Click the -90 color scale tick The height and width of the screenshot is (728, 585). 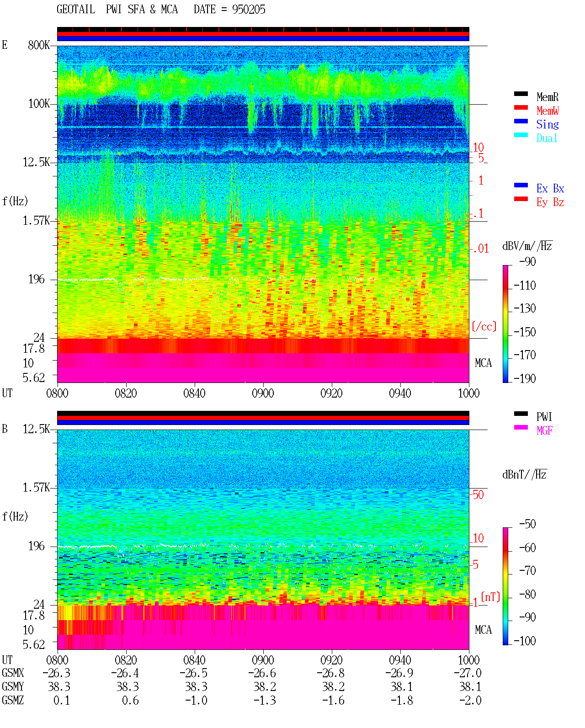point(528,262)
